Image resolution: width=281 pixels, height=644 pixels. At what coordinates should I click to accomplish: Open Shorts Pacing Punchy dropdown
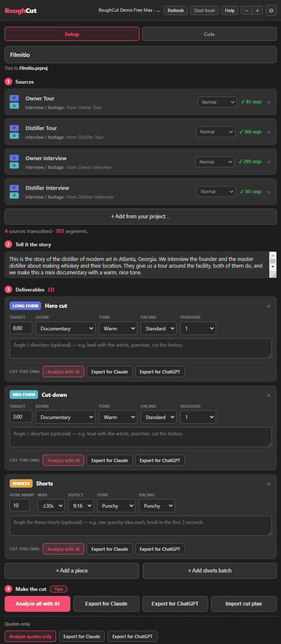[157, 506]
